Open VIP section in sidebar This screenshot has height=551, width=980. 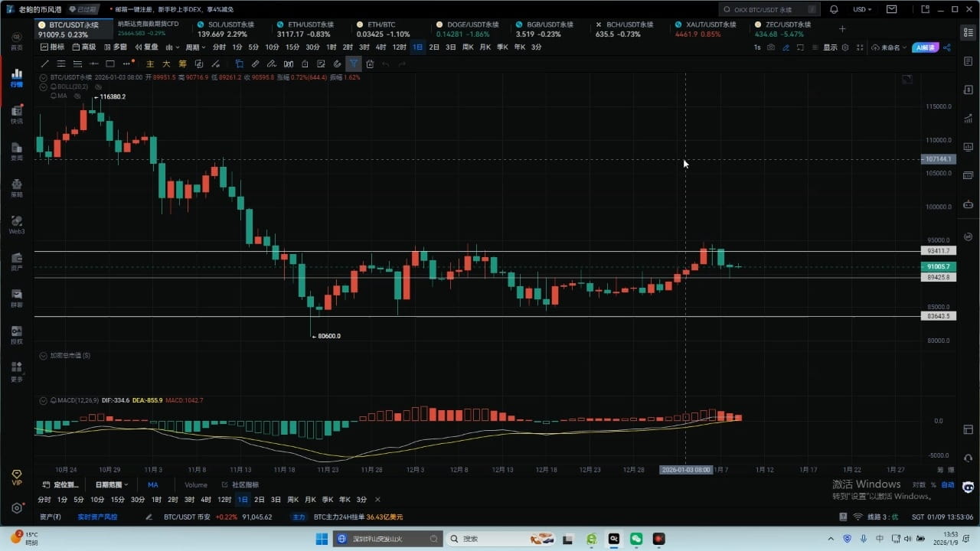point(17,478)
